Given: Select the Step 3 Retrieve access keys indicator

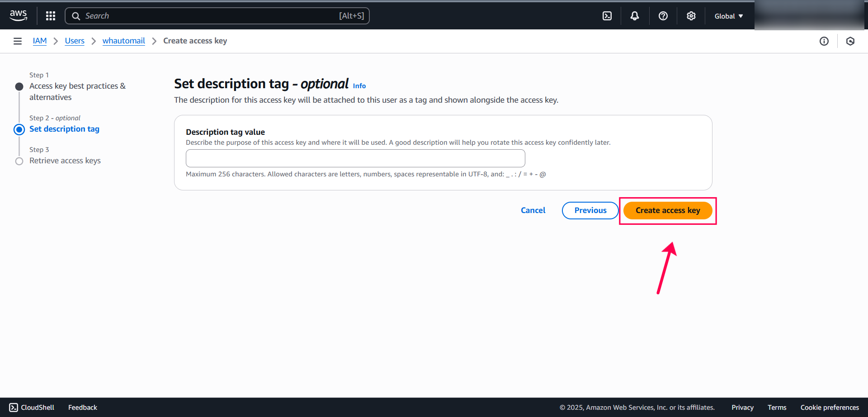Looking at the screenshot, I should coord(19,161).
